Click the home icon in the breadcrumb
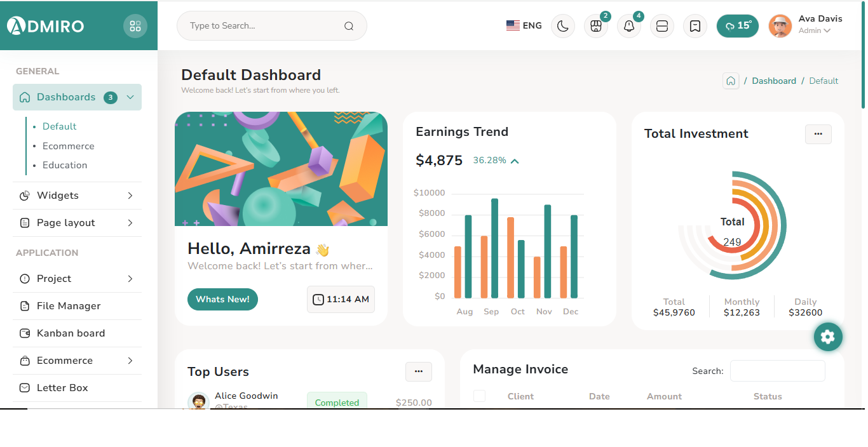The height and width of the screenshot is (447, 868). coord(731,81)
